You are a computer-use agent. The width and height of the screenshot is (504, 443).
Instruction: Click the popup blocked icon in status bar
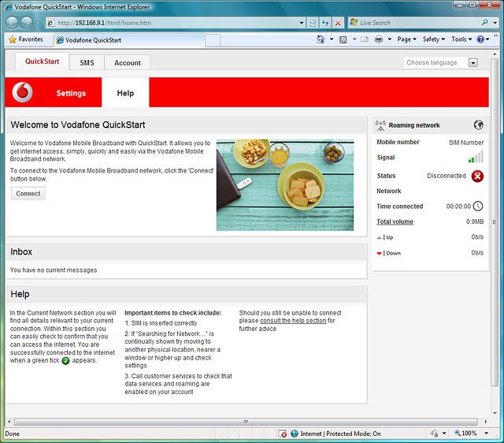(x=282, y=434)
